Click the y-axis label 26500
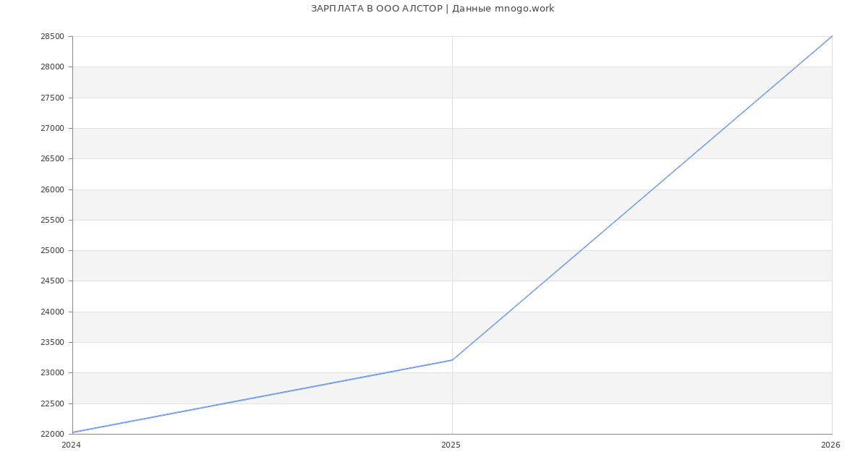868x470 pixels. (52, 159)
